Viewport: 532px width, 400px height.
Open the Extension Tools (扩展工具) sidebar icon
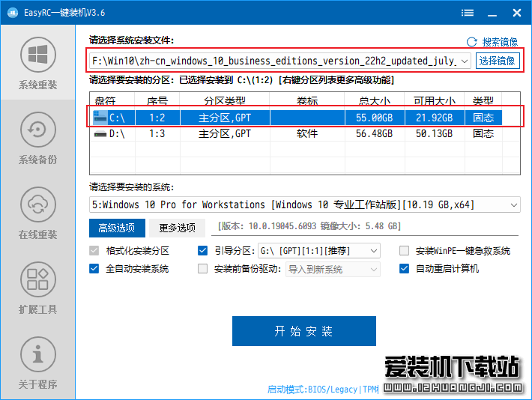(38, 279)
